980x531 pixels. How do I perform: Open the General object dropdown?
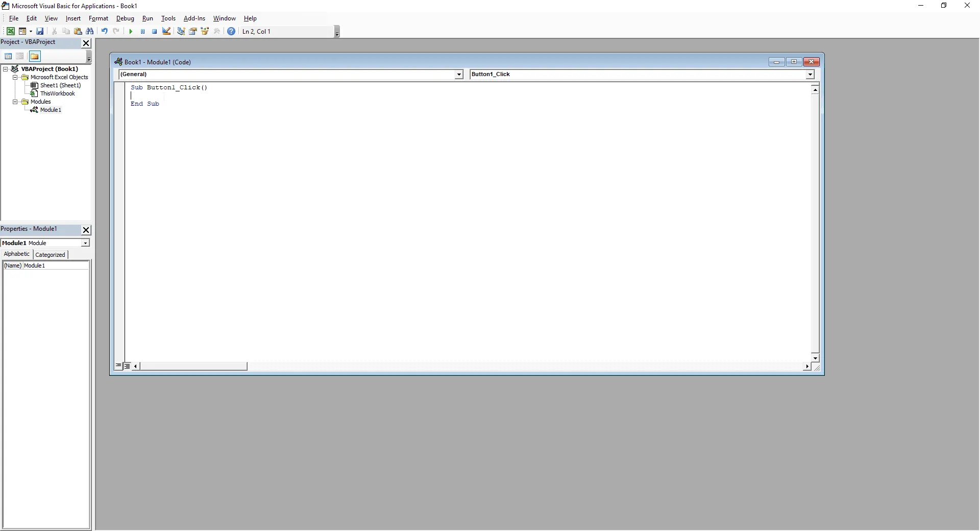pyautogui.click(x=458, y=75)
